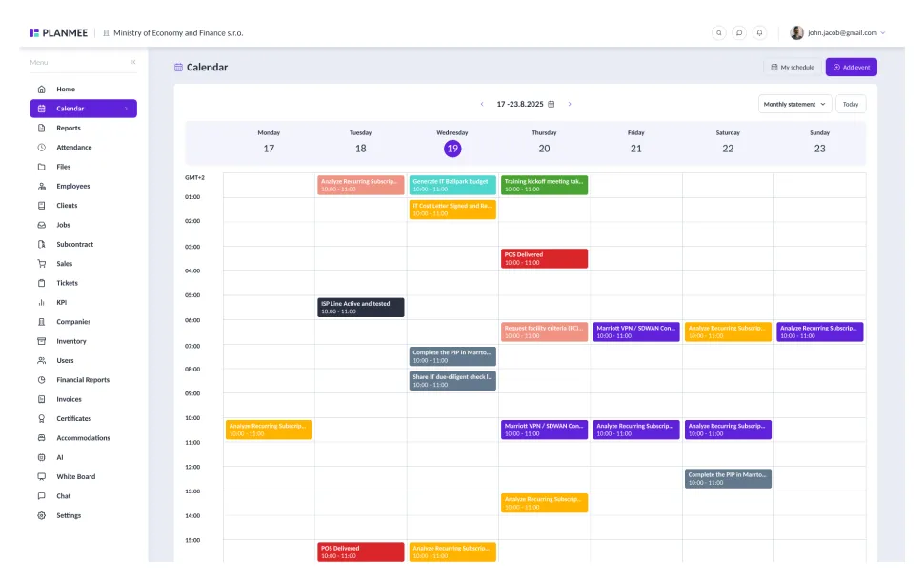Go to next week with right arrow

[x=570, y=105]
